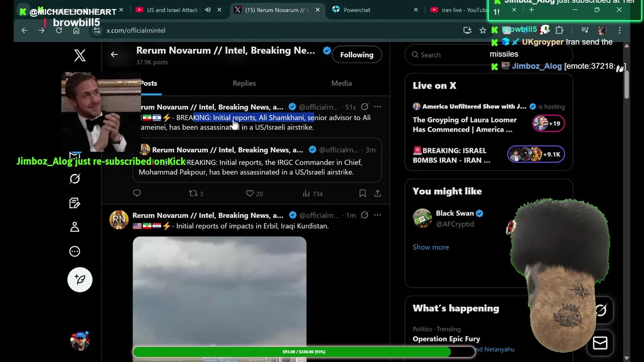
Task: Click browser back arrow
Action: 24,31
